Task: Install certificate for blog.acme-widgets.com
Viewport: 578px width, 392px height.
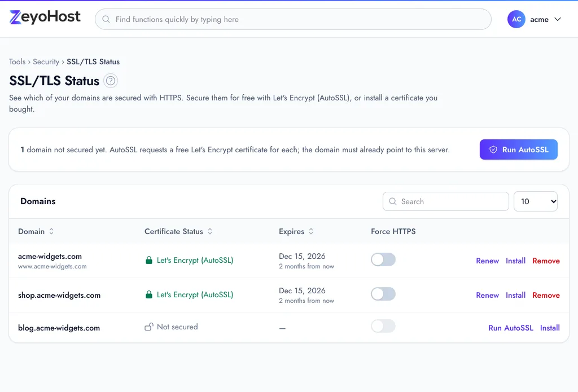Action: 550,328
